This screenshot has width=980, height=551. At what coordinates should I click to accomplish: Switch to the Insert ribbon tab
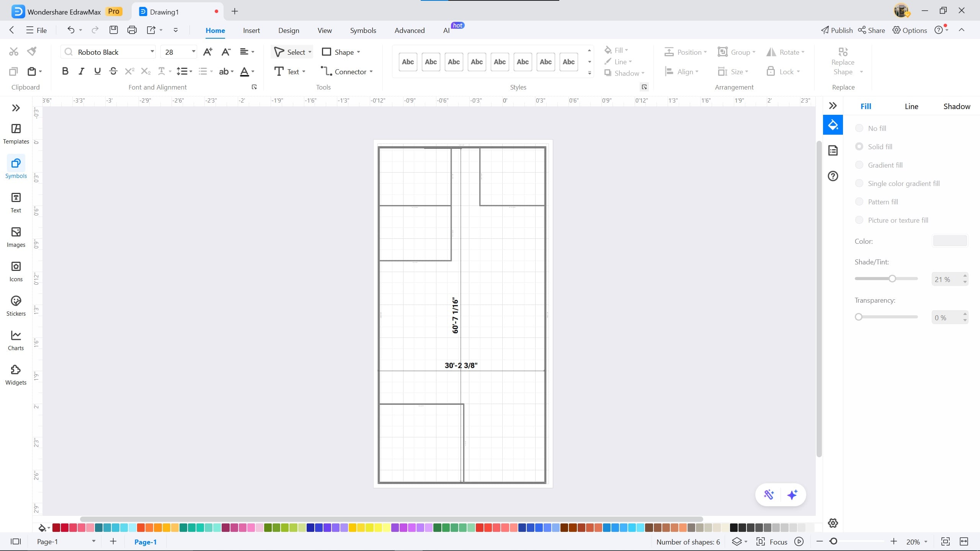[251, 30]
